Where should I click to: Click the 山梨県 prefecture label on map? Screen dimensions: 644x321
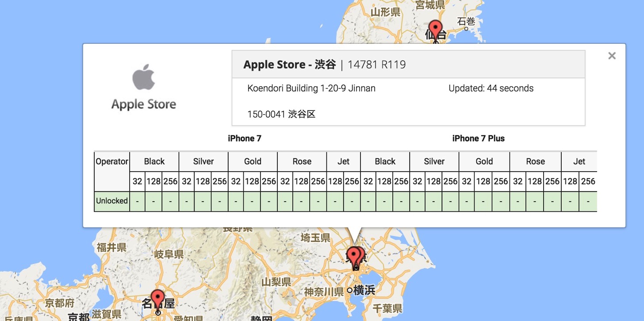276,282
